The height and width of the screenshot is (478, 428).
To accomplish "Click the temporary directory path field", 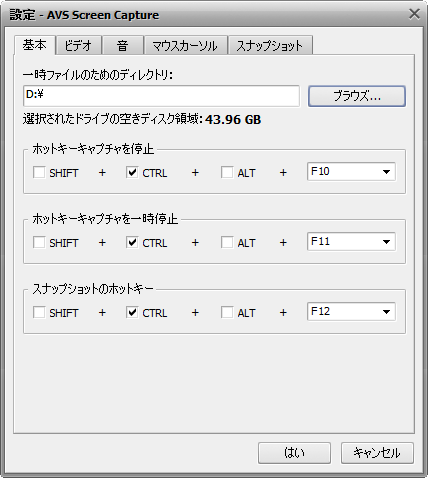I will [x=161, y=96].
